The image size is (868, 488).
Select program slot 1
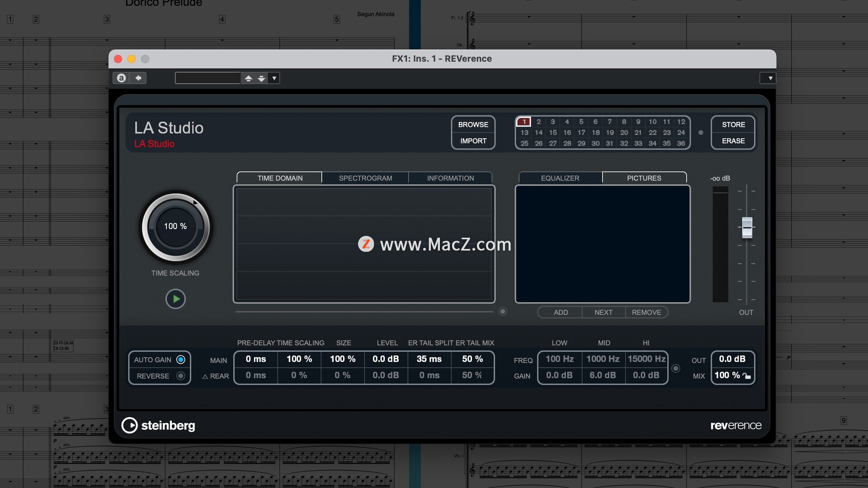pyautogui.click(x=524, y=122)
